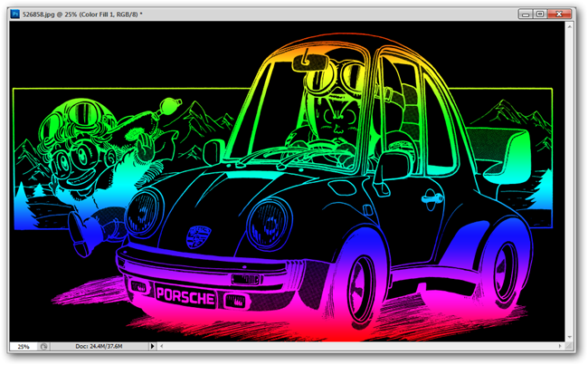588x365 pixels.
Task: Click the status bar preview icon beside zoom
Action: 44,346
